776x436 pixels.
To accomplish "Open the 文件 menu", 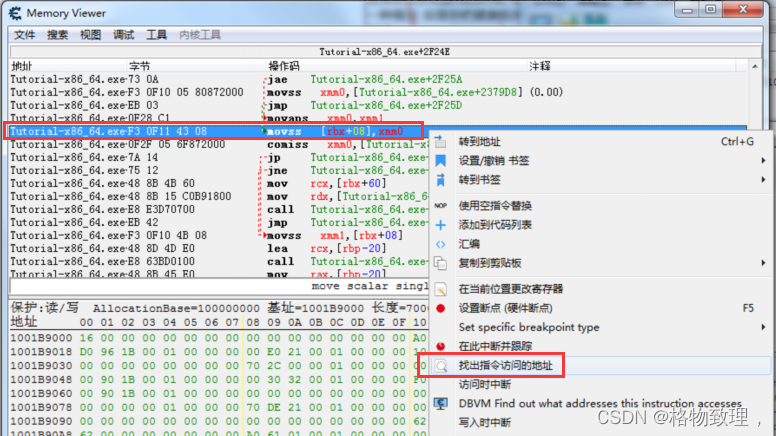I will coord(25,35).
